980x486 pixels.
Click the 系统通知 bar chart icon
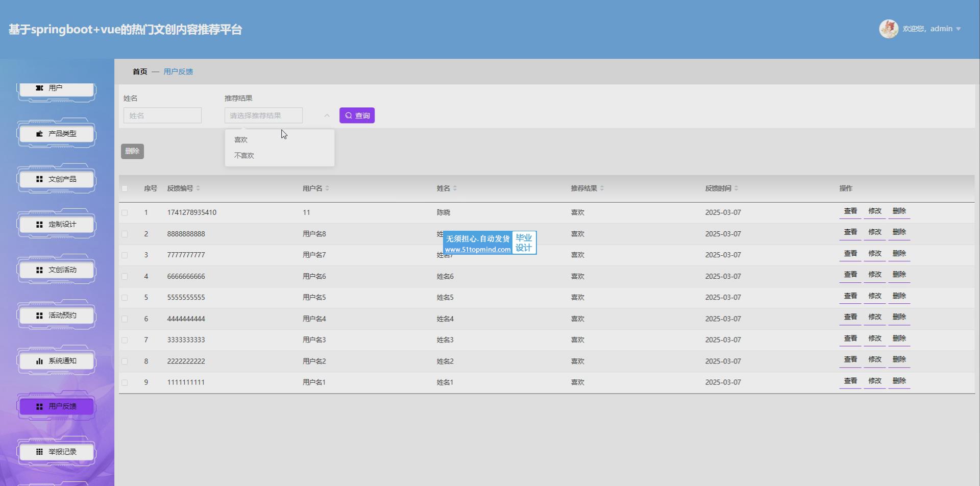(x=39, y=361)
